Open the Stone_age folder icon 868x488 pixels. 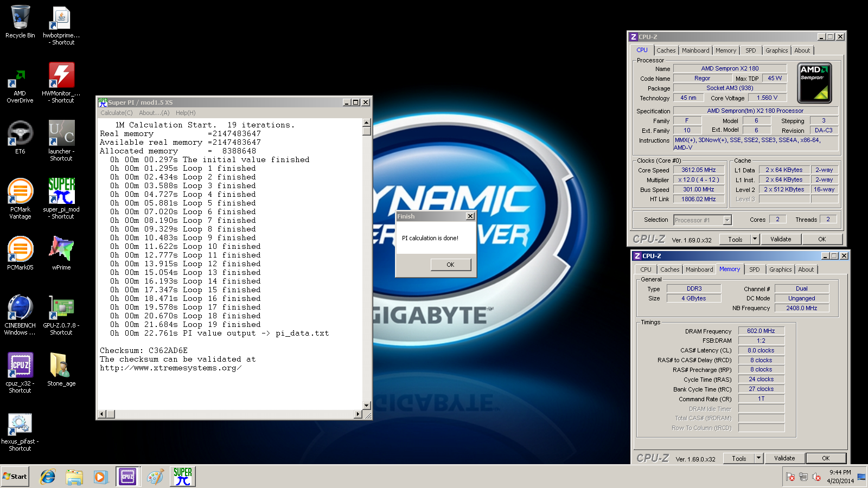61,369
